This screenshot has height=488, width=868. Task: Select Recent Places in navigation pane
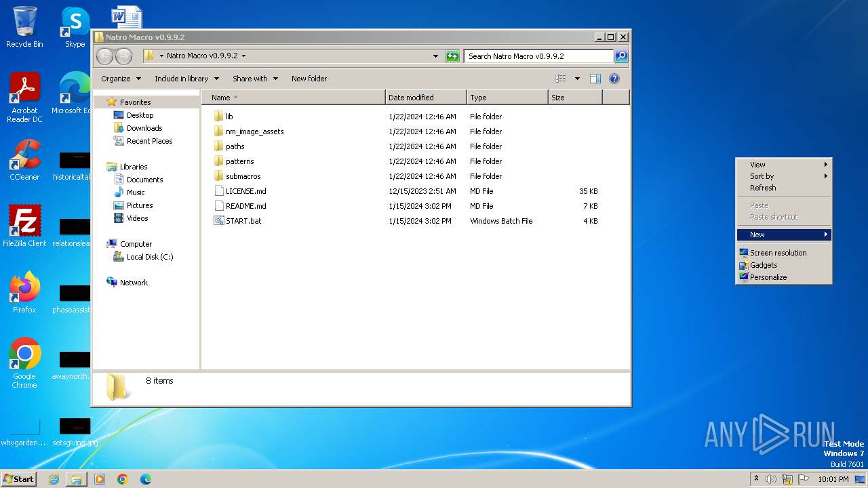click(143, 141)
